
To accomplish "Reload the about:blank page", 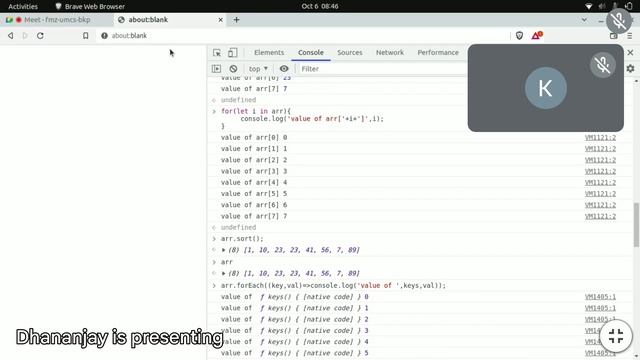I will click(40, 36).
